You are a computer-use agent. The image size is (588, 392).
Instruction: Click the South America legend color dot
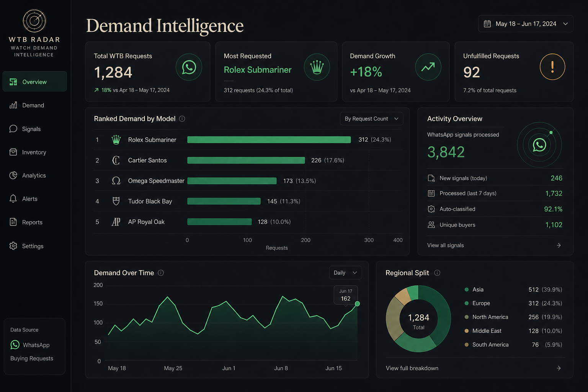click(467, 345)
